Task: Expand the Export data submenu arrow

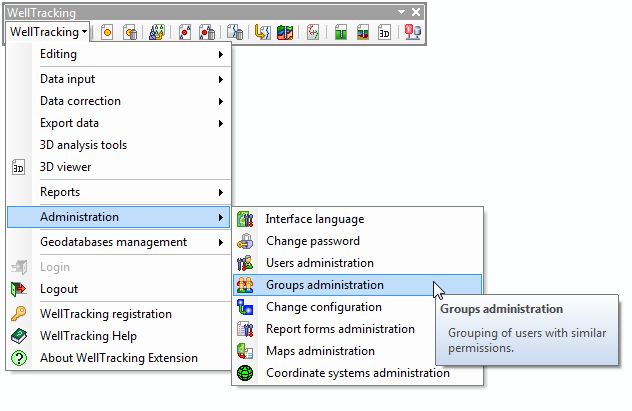Action: 220,123
